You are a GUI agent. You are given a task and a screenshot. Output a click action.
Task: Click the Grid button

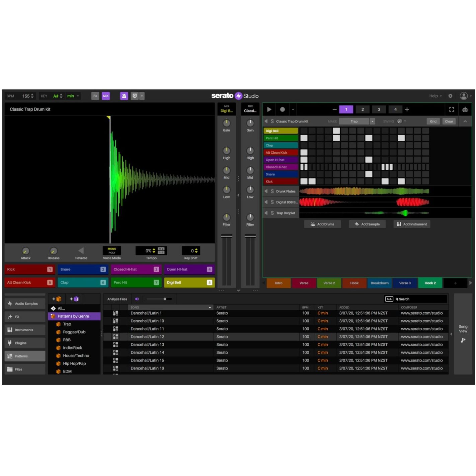[433, 121]
